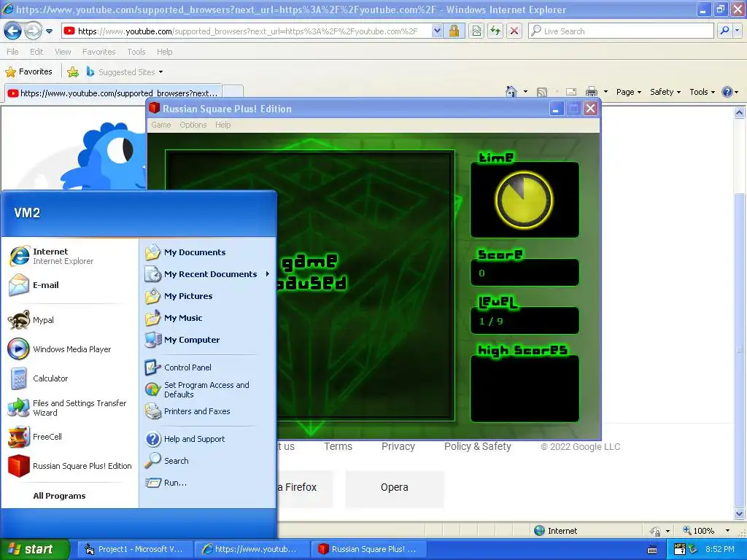Click the Opera browser button
The image size is (747, 560).
click(x=395, y=488)
